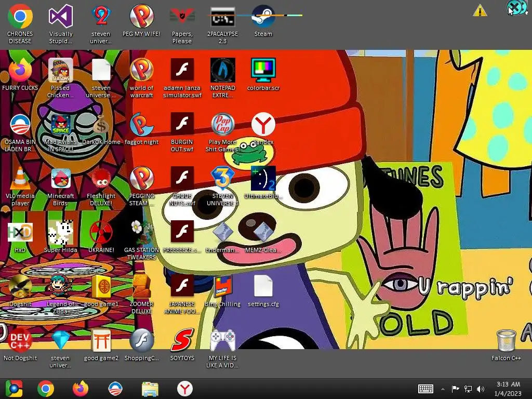Open the ShoppingC... flash player icon

pos(141,340)
